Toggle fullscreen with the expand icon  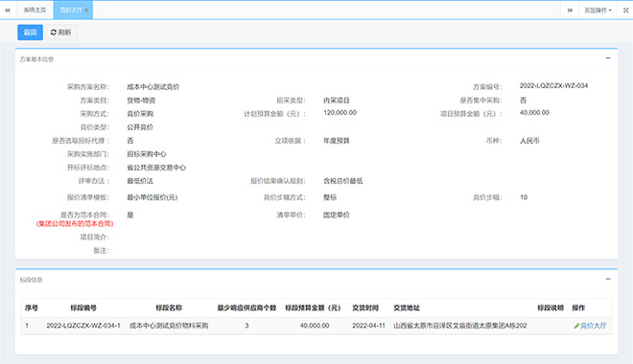coord(625,11)
